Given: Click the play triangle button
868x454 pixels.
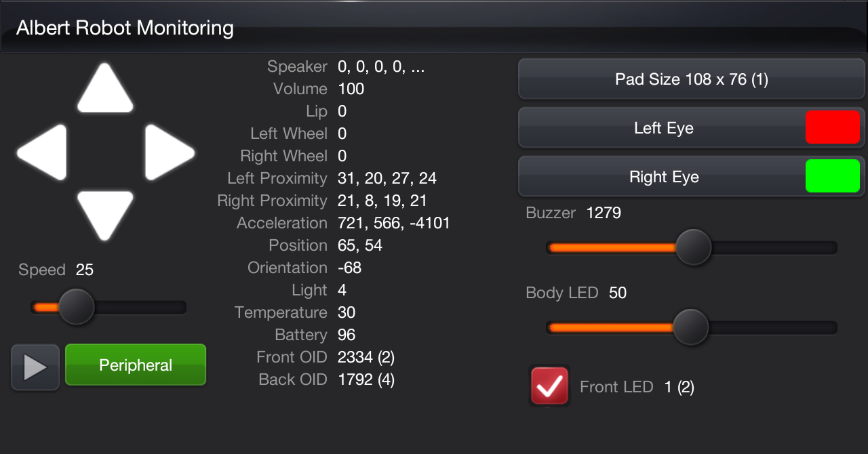Looking at the screenshot, I should pos(35,367).
